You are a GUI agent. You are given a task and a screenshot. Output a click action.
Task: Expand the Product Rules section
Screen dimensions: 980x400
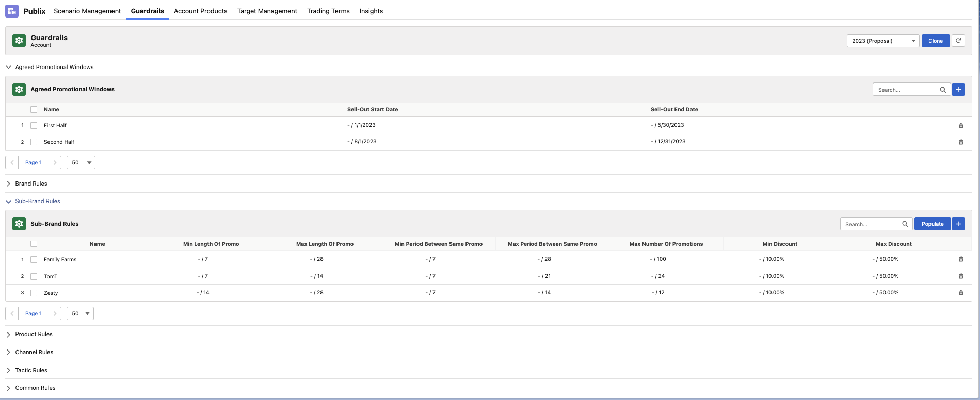click(9, 335)
